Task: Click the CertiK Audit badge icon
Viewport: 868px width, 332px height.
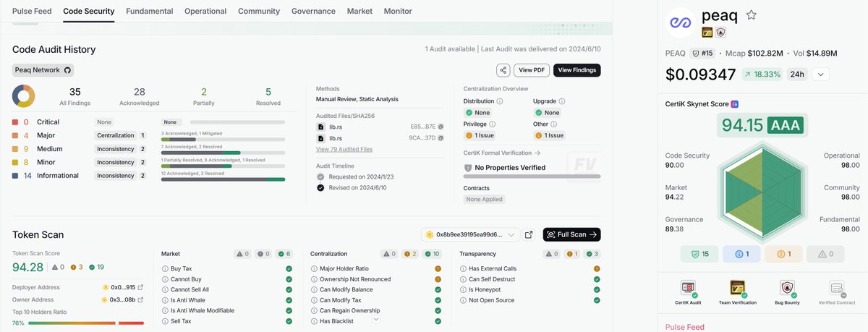Action: (x=688, y=287)
